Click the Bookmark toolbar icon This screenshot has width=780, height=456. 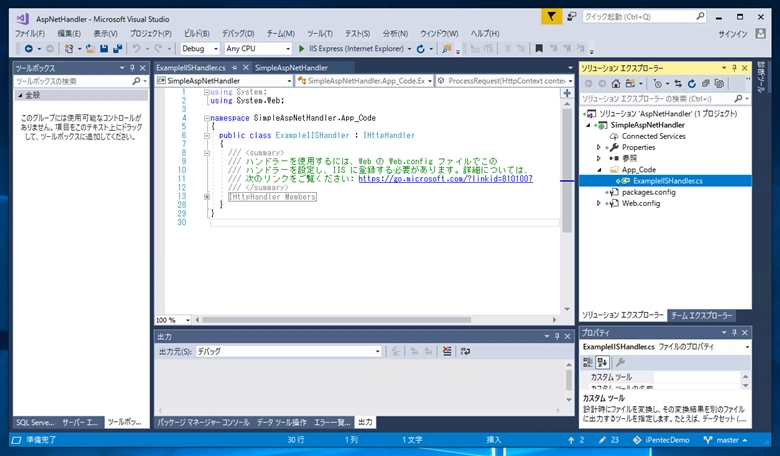(x=539, y=49)
